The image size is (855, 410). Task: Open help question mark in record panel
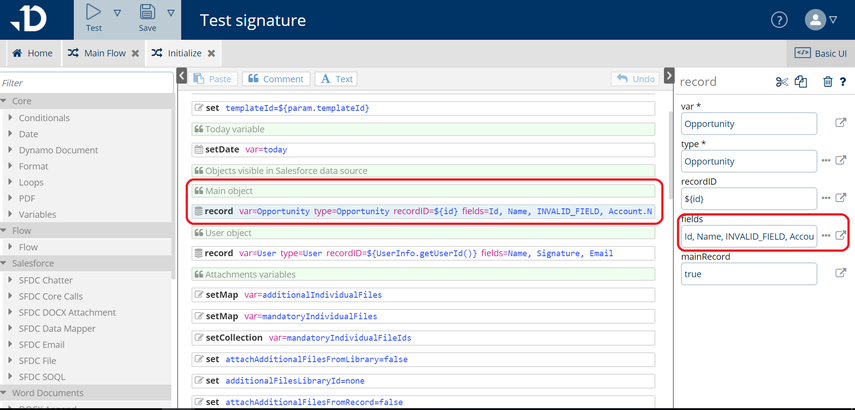843,82
